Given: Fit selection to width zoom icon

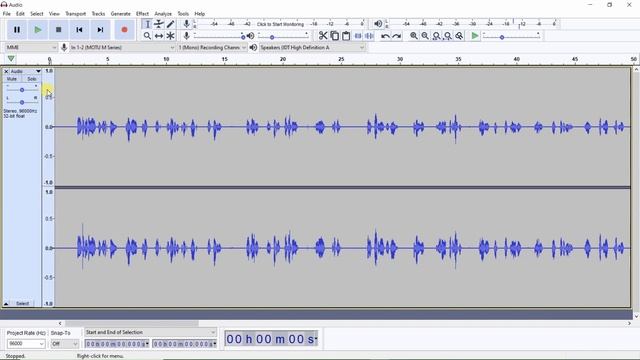Looking at the screenshot, I should click(x=436, y=36).
